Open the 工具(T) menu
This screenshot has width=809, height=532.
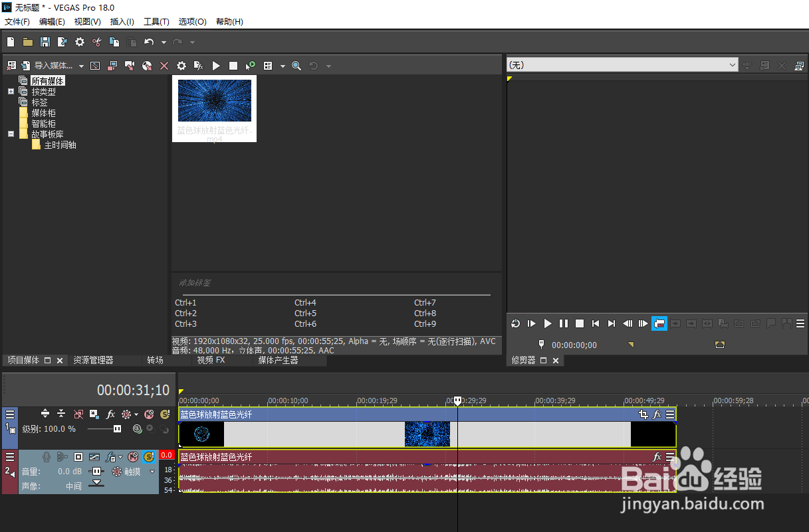tap(157, 21)
